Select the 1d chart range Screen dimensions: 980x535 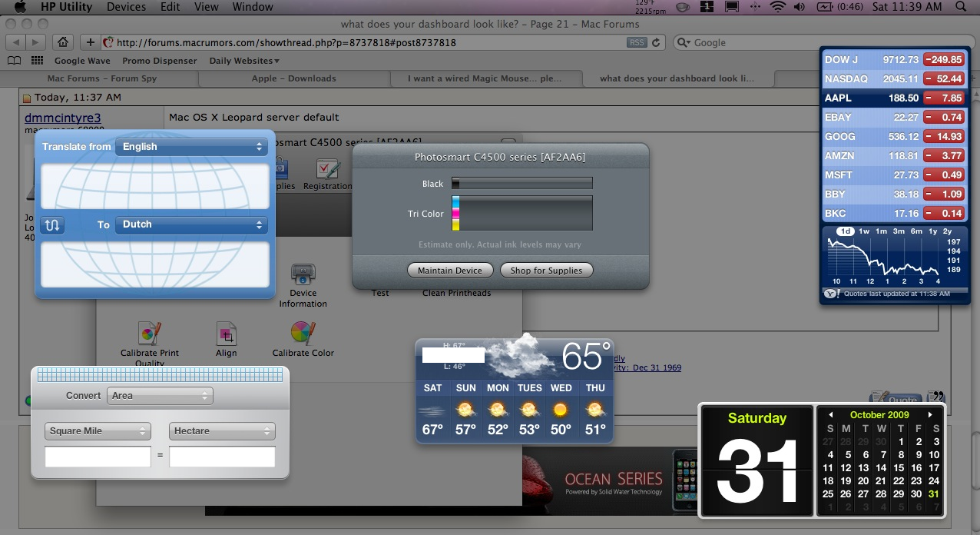pyautogui.click(x=845, y=231)
